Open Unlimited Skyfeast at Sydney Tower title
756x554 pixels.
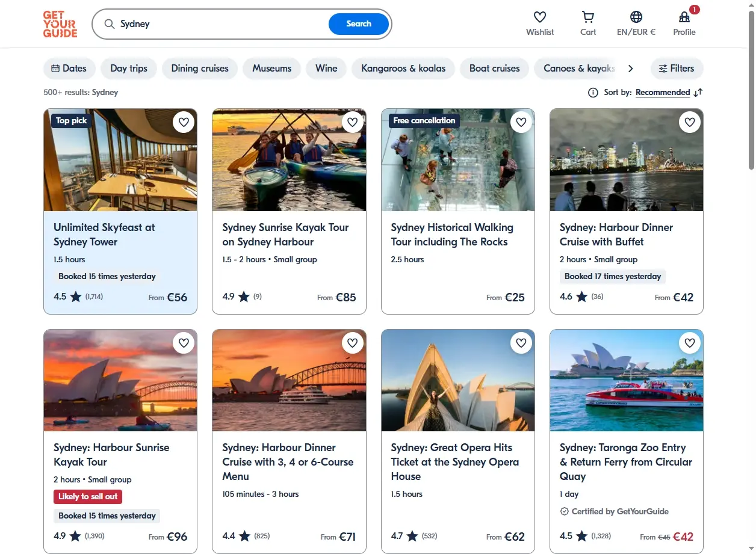pyautogui.click(x=104, y=235)
